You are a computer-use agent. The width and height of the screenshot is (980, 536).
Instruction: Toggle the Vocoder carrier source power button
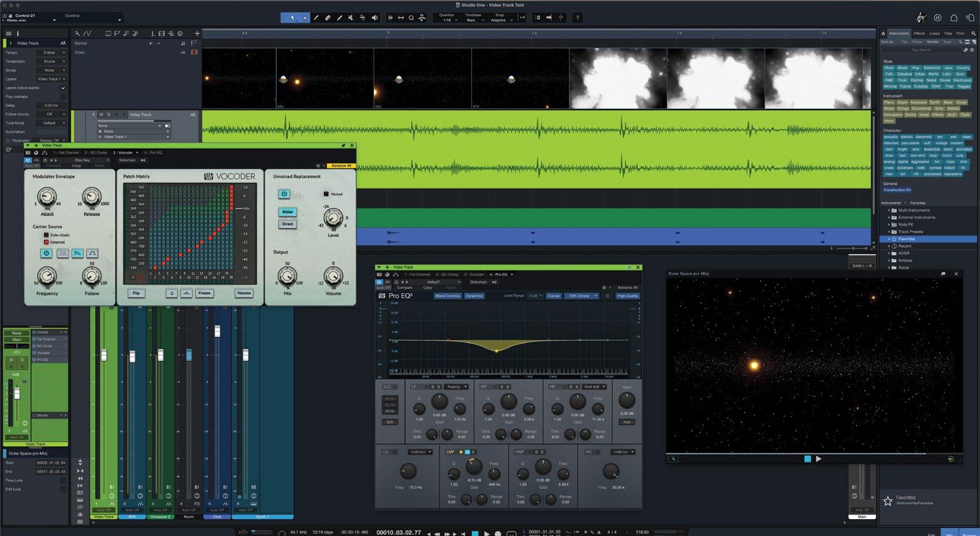tap(47, 253)
